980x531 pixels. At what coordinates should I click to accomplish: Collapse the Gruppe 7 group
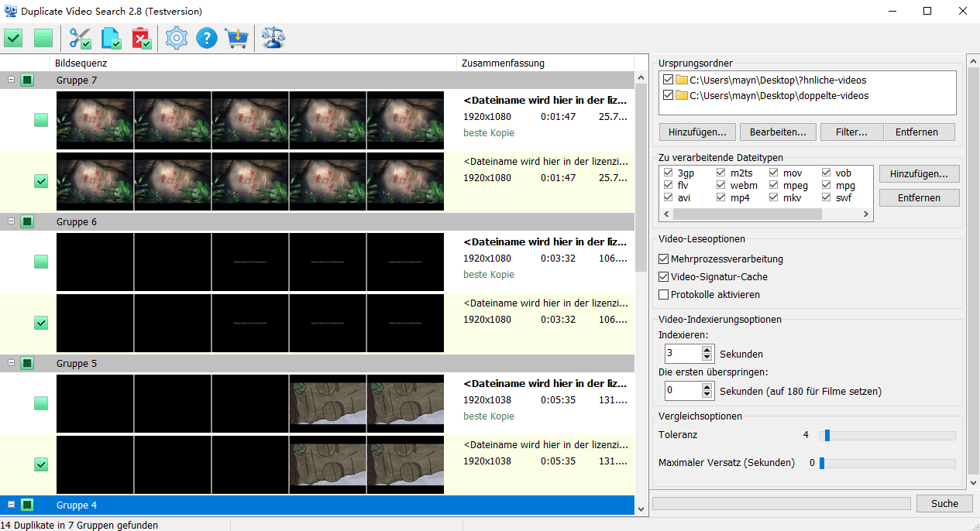click(11, 80)
